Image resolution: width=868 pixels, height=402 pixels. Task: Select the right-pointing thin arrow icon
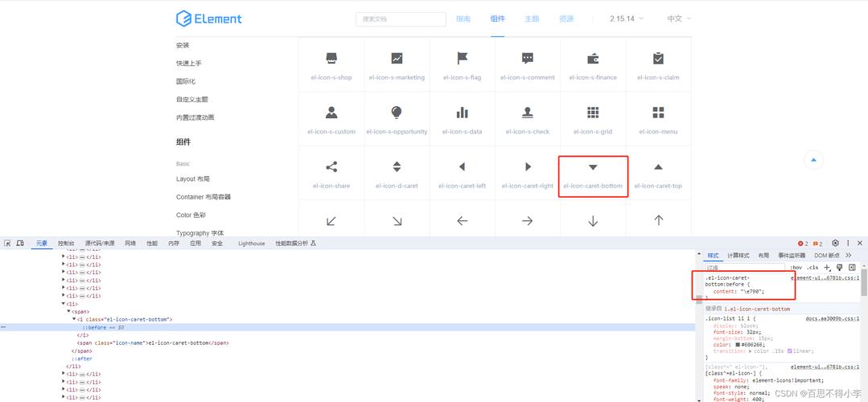(528, 221)
